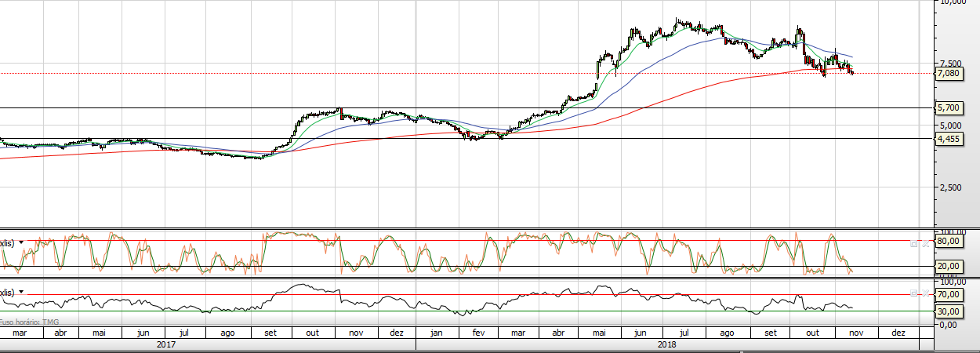
Task: Click the 80,00 overbought level label
Action: pyautogui.click(x=949, y=241)
